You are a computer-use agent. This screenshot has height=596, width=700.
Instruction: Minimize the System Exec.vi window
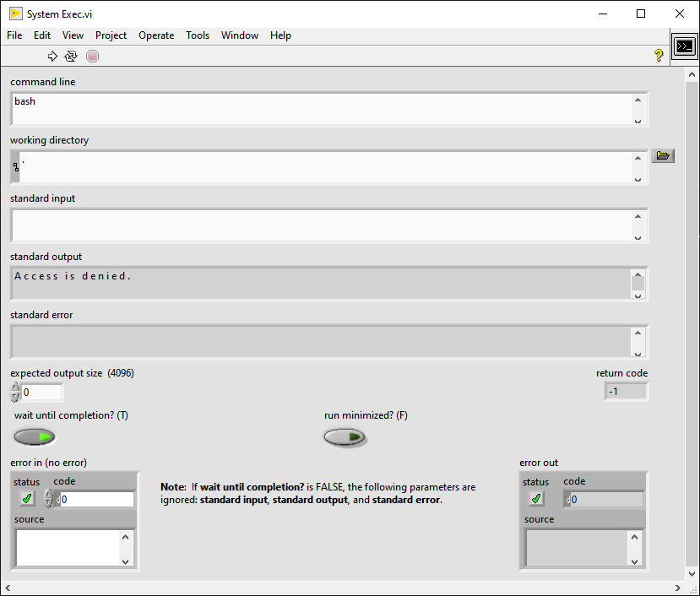(x=603, y=14)
